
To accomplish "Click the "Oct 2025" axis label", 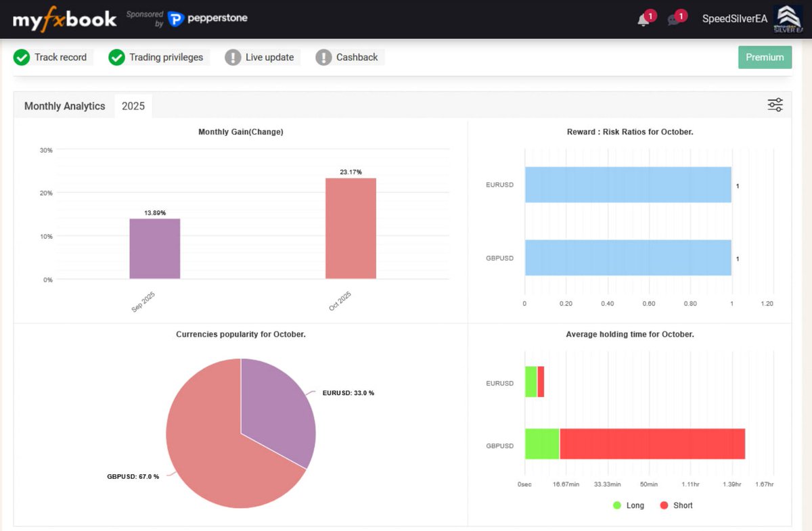I will pos(340,301).
